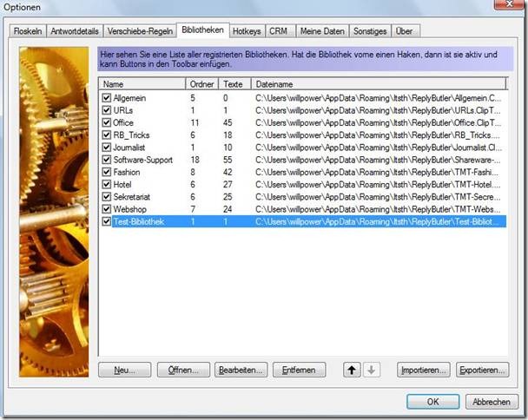Select the Webshop library name
528x420 pixels.
click(129, 209)
